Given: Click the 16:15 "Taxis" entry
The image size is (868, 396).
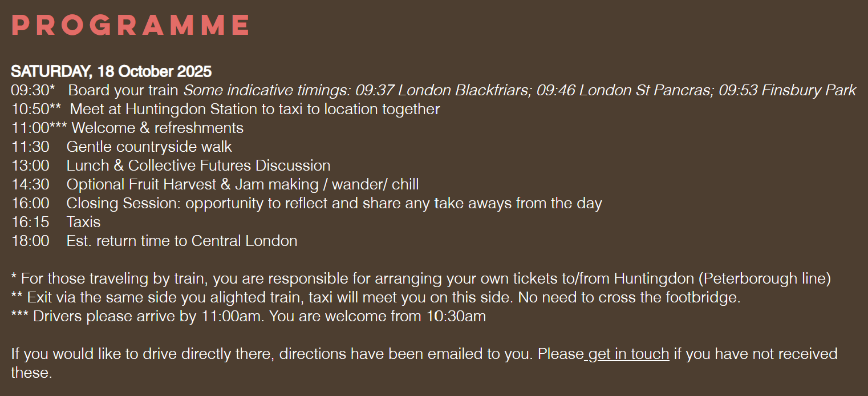Looking at the screenshot, I should coord(83,222).
